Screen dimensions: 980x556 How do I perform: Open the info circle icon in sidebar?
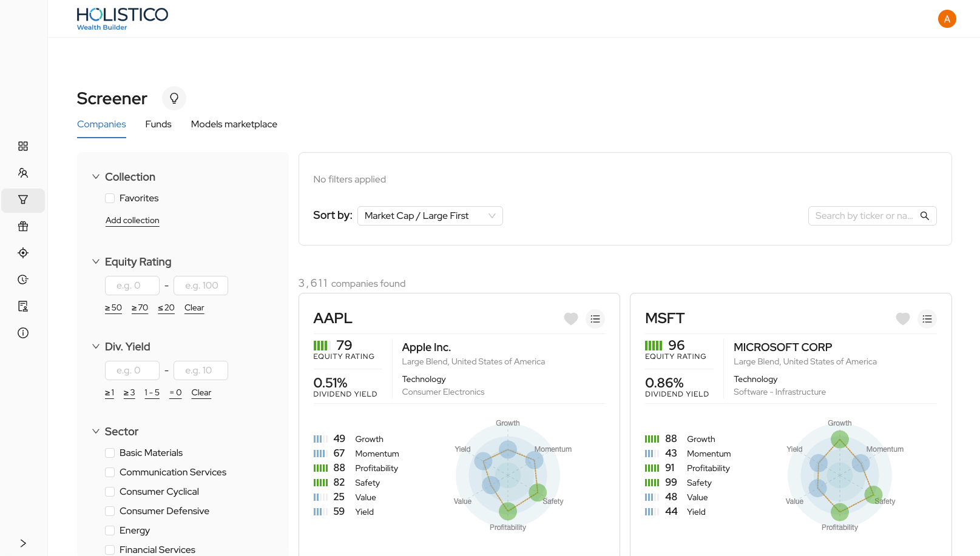click(x=23, y=333)
